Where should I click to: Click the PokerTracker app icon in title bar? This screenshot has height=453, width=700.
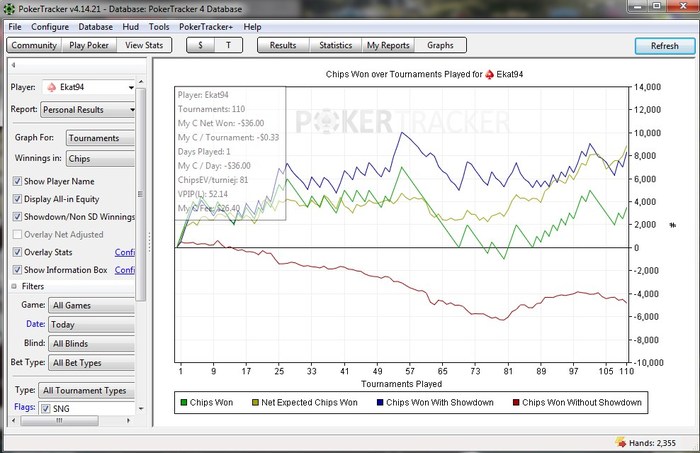point(9,8)
